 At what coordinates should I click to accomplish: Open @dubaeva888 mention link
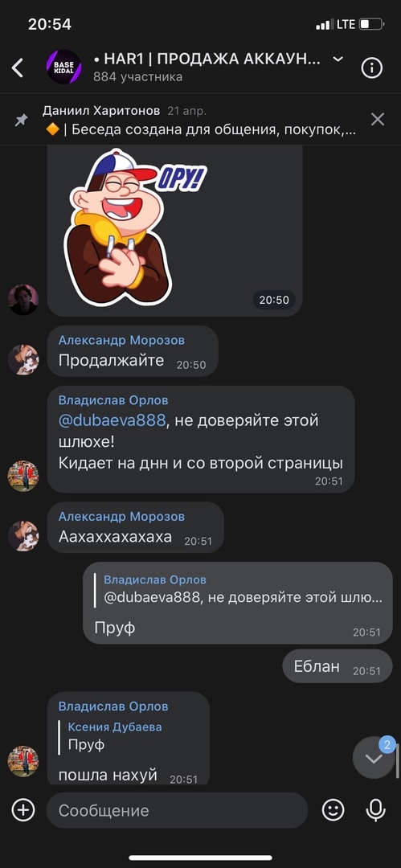point(112,420)
